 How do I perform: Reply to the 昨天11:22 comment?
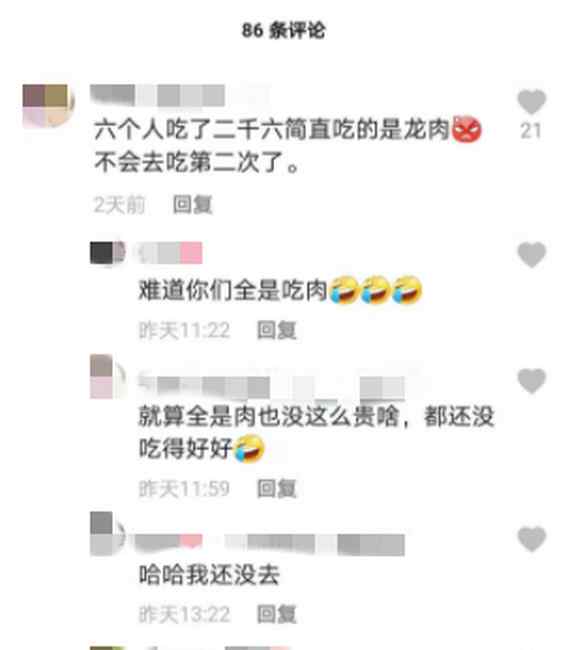click(277, 330)
